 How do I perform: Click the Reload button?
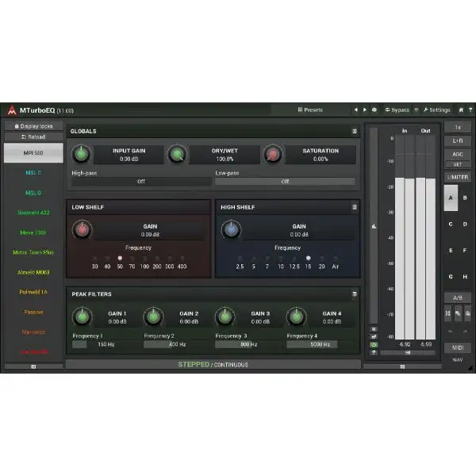tap(33, 136)
